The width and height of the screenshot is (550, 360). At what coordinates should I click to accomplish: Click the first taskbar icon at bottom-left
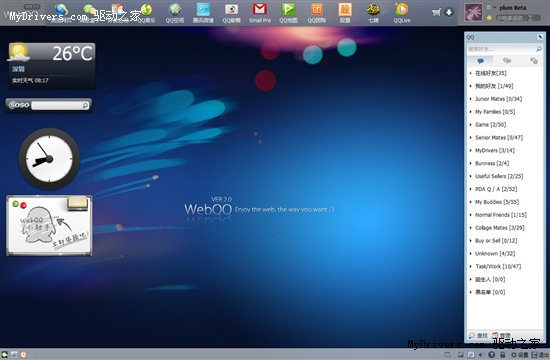point(5,354)
